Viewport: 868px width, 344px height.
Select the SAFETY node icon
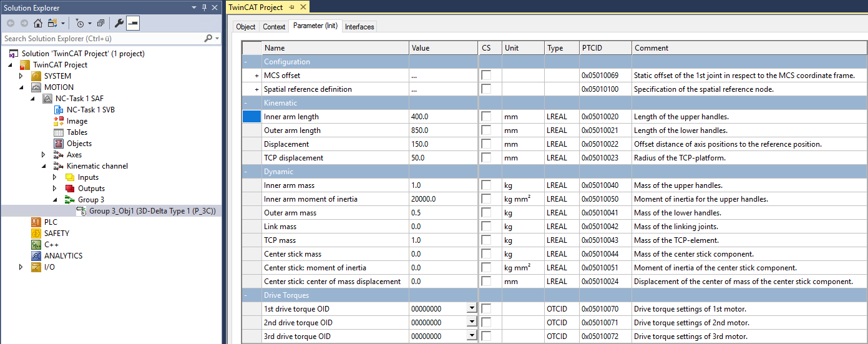(36, 233)
